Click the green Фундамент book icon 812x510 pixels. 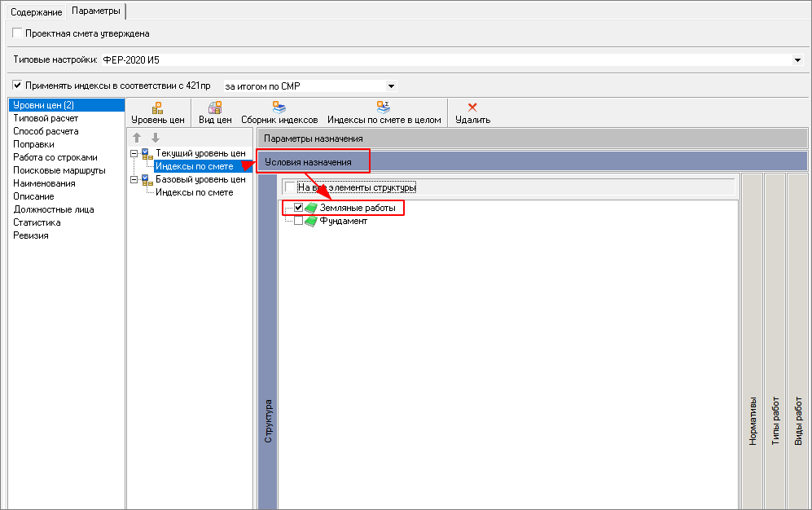click(x=310, y=222)
